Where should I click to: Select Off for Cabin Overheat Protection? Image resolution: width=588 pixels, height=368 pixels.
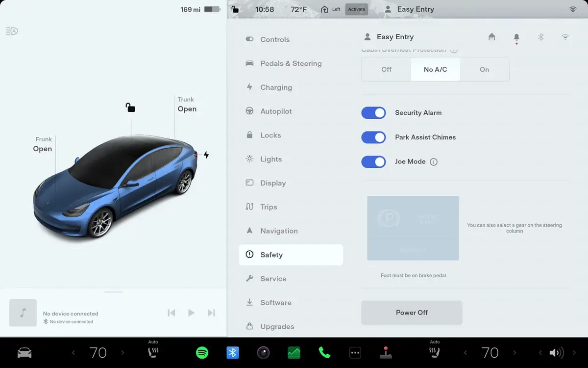pos(386,69)
